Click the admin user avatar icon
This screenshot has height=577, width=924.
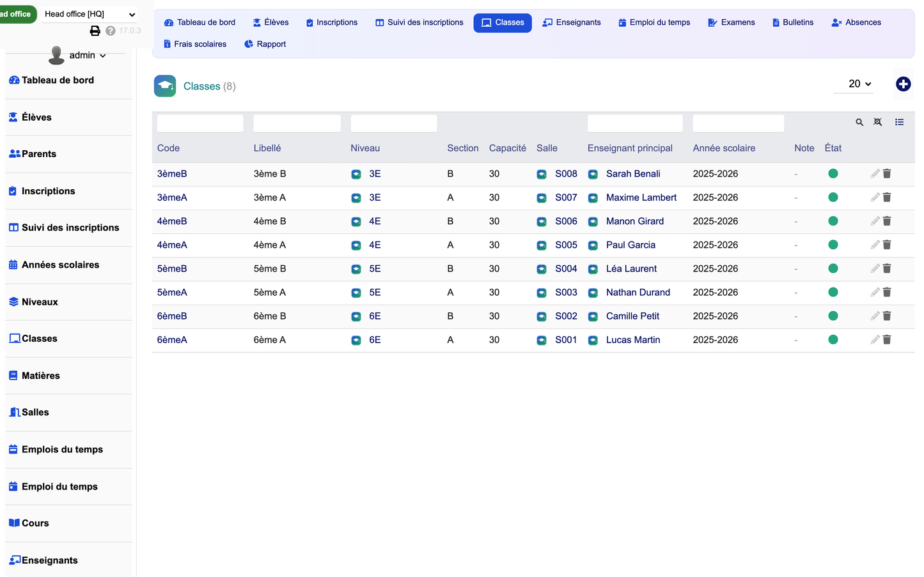(x=56, y=56)
